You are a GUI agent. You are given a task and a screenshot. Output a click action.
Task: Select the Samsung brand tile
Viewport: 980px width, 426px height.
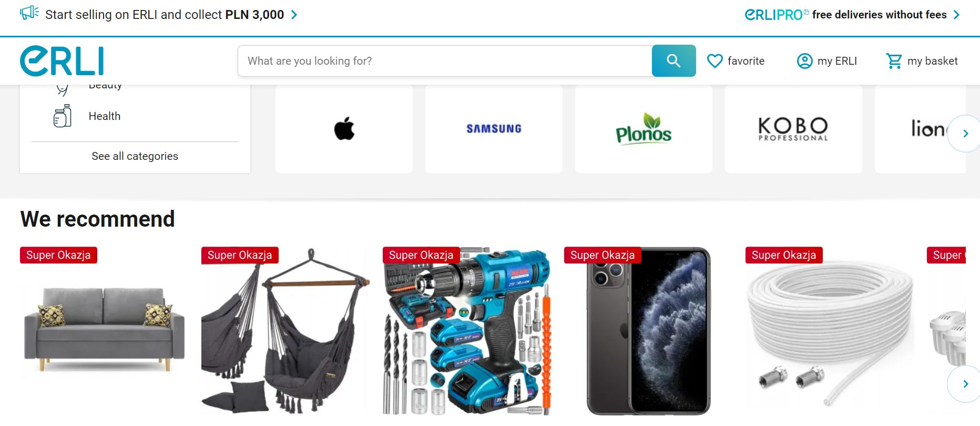(494, 129)
